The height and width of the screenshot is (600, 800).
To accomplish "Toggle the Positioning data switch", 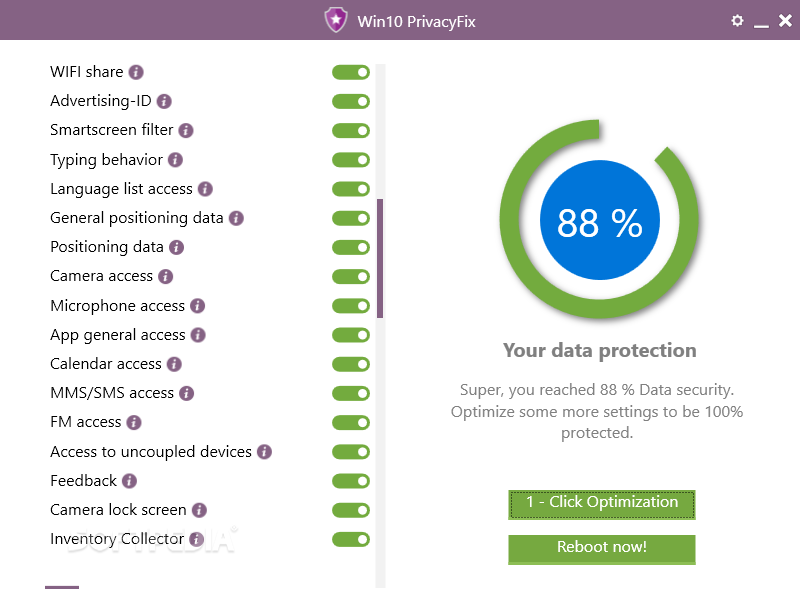I will coord(351,247).
